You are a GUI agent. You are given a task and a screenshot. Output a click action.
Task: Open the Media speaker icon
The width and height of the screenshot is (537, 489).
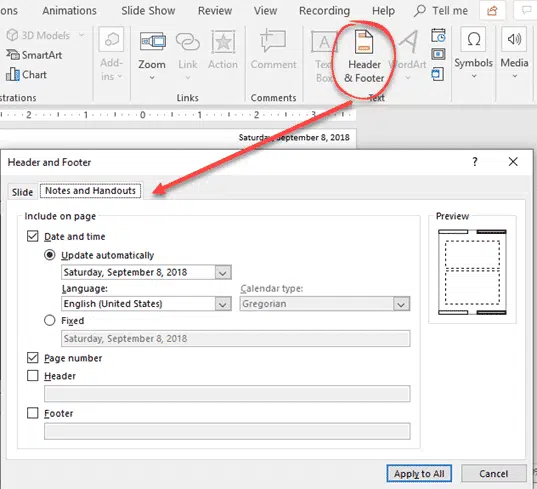(x=514, y=39)
